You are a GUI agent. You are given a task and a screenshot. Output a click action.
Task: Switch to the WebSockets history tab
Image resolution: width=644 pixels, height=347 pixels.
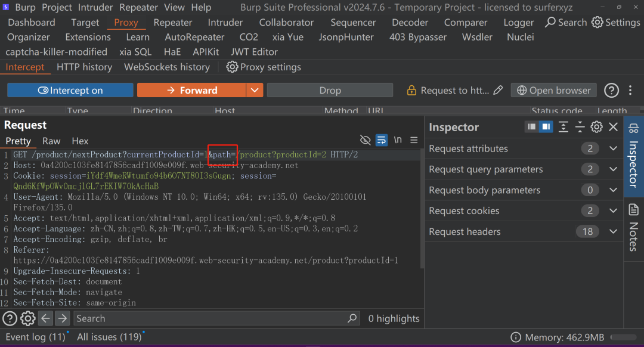[x=167, y=67]
